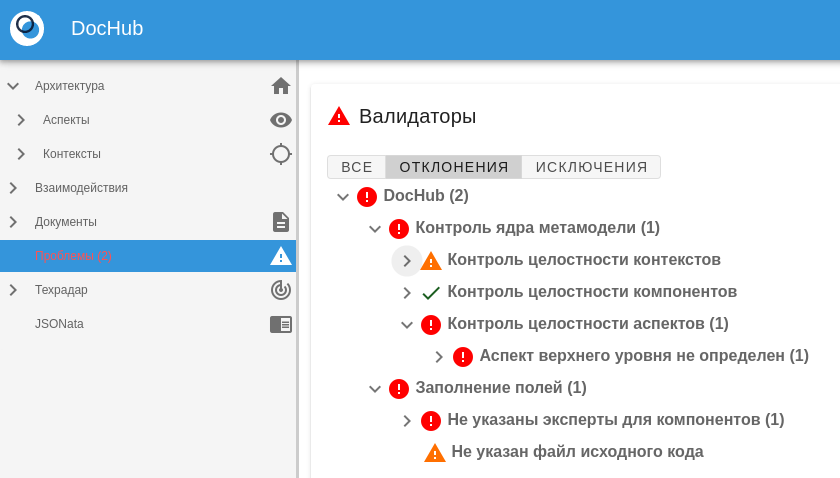Expand Не указаны эксперты для компонентов node
Screen dimensions: 840x478
(x=407, y=421)
